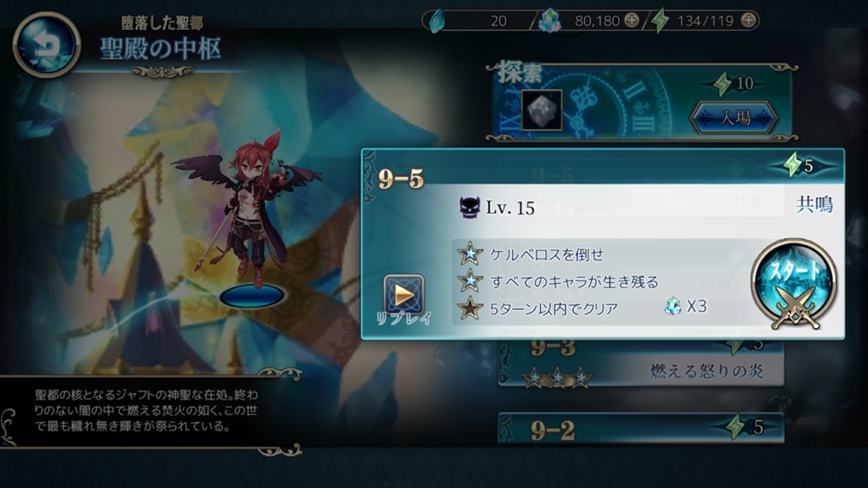
Task: Select the 9-2 stage entry
Action: coord(641,427)
